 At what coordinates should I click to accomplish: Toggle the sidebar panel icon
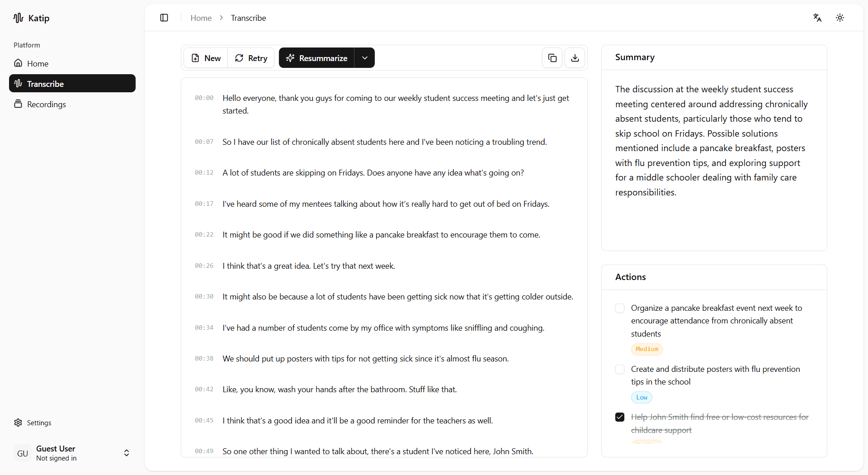click(x=164, y=18)
